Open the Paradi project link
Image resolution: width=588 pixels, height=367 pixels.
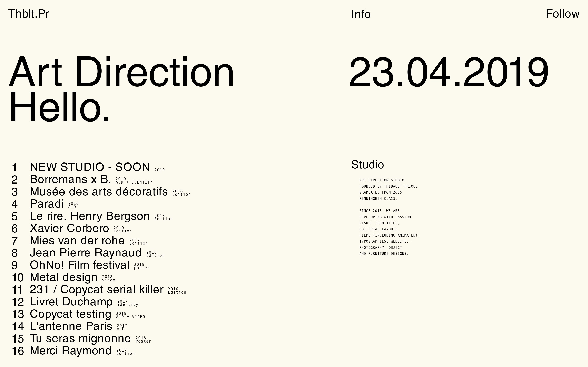tap(47, 204)
